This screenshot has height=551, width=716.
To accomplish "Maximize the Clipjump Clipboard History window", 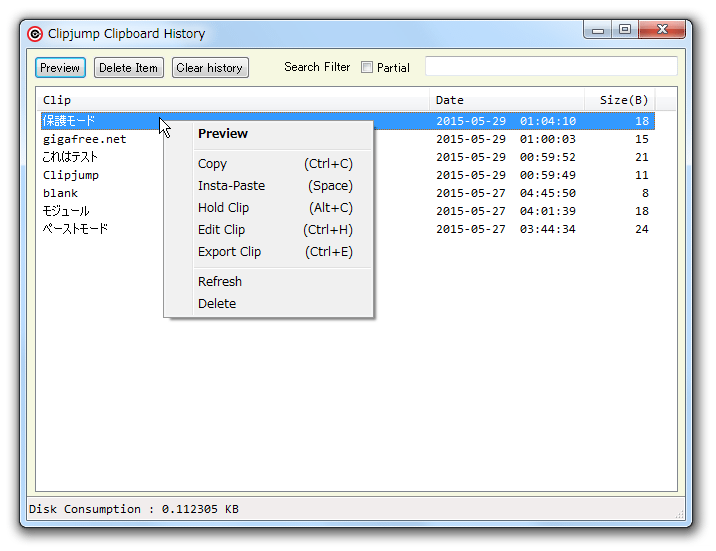I will pos(625,30).
